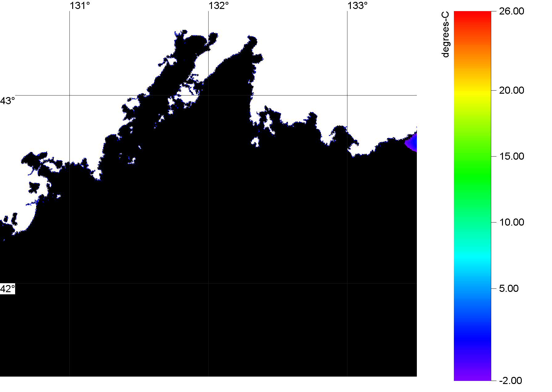Click the 10.00 colorbar value
The height and width of the screenshot is (392, 552).
(x=512, y=222)
